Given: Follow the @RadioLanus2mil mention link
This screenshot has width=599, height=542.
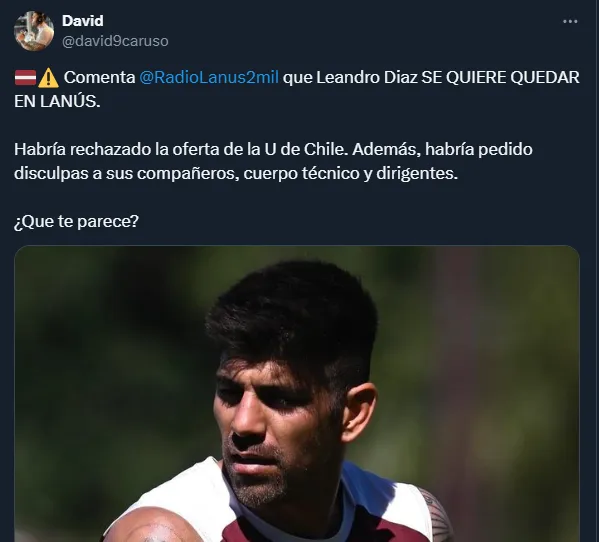Looking at the screenshot, I should click(209, 77).
